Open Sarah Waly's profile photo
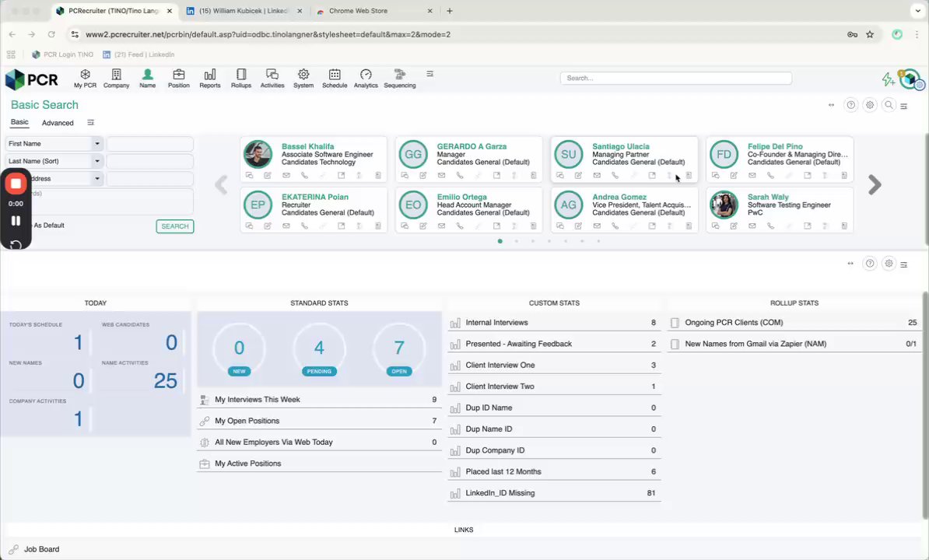 724,205
